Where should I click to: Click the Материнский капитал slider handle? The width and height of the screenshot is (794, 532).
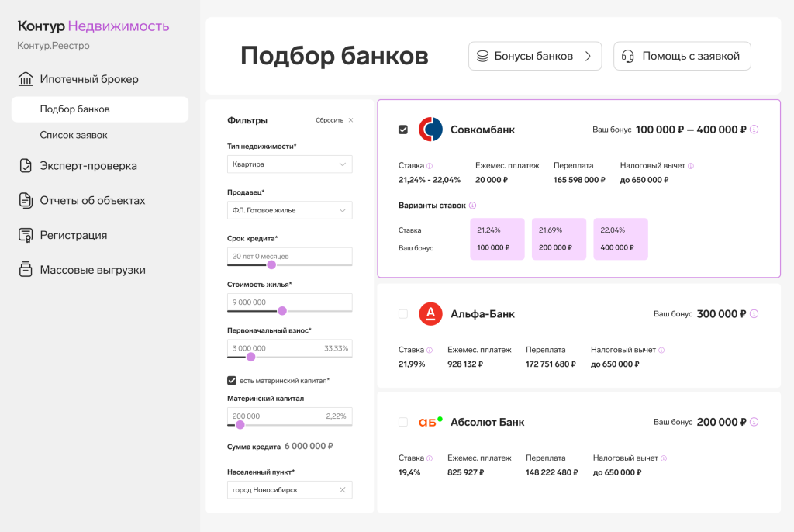240,424
